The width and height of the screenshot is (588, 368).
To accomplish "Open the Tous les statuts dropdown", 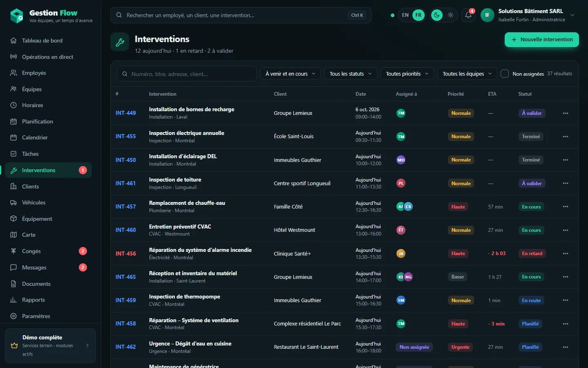I will click(351, 74).
